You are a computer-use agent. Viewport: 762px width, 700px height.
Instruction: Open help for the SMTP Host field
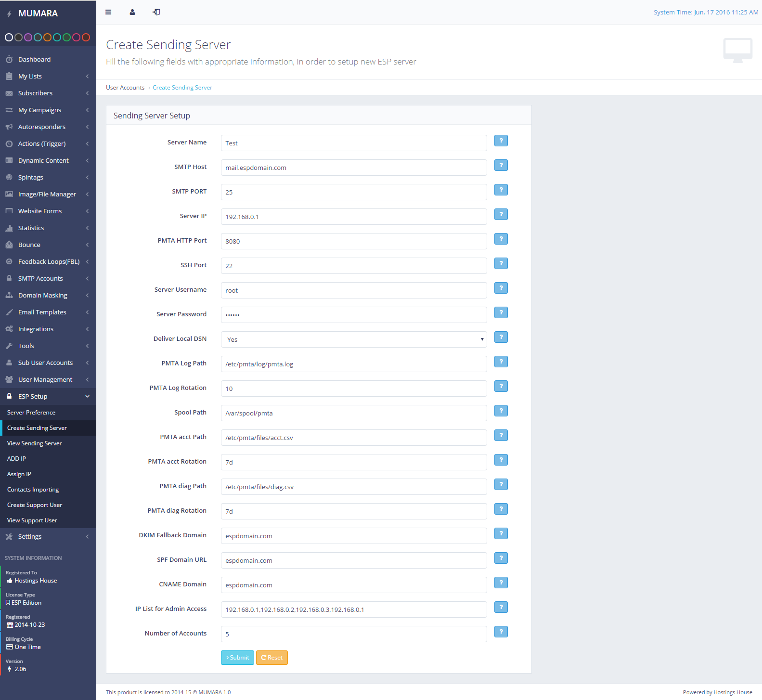coord(501,165)
